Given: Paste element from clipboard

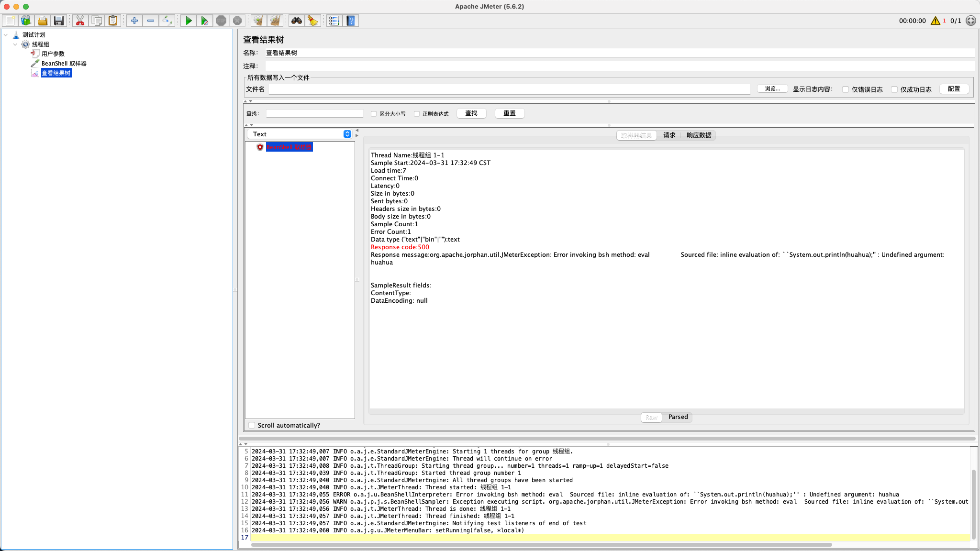Looking at the screenshot, I should (113, 21).
